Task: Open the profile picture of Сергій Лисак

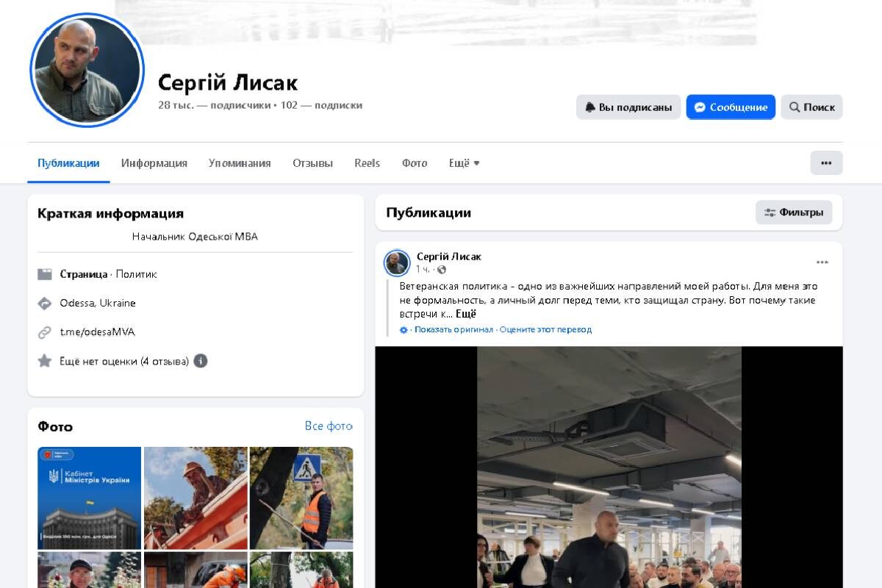Action: (x=87, y=70)
